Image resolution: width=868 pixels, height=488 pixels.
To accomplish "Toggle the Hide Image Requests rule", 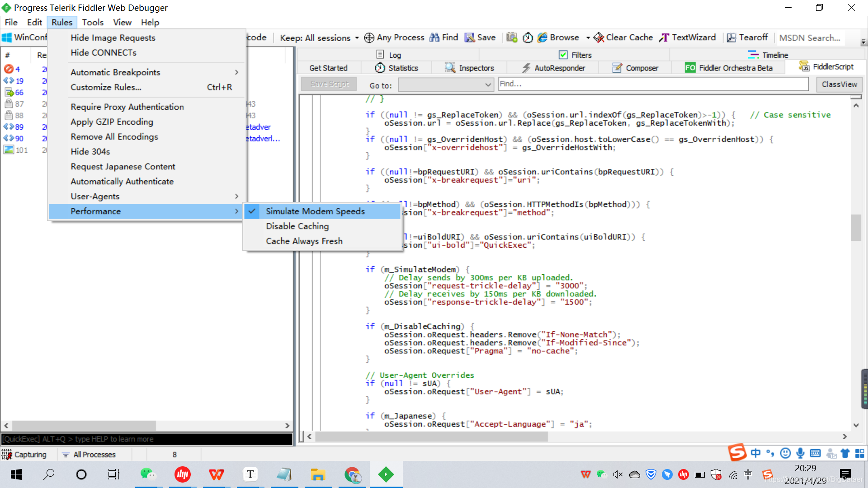I will click(113, 38).
